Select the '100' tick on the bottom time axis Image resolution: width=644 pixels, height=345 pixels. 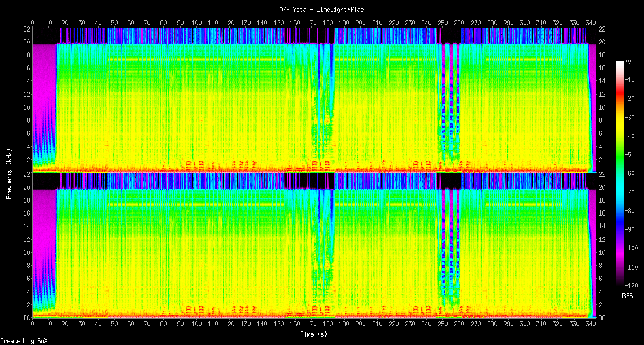coord(196,324)
